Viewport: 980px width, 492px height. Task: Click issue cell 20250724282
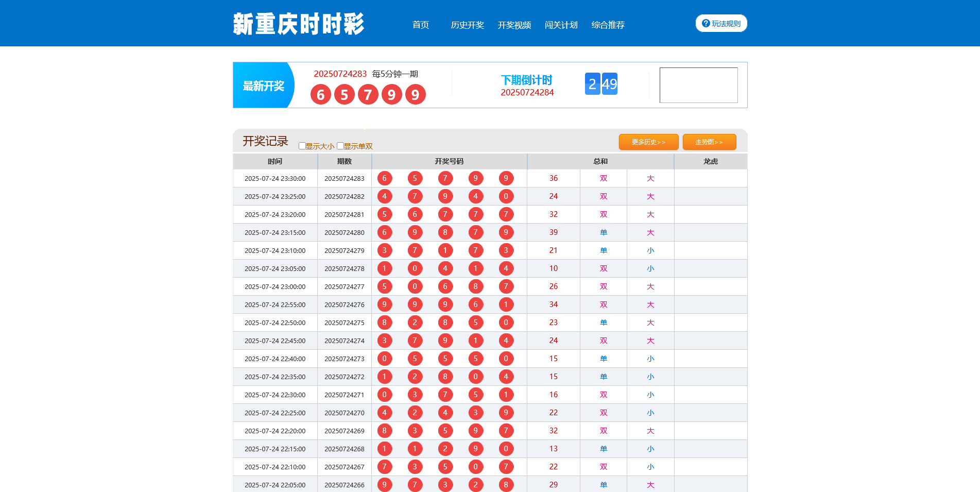tap(345, 196)
